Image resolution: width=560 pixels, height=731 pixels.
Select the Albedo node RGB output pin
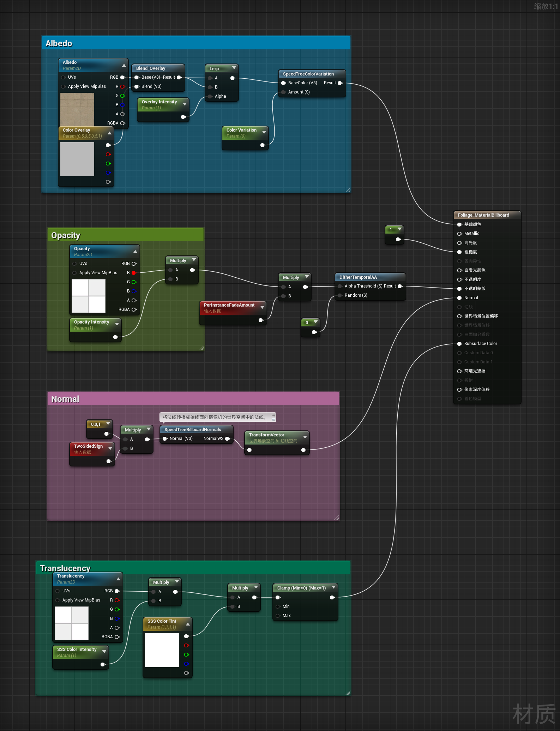123,77
